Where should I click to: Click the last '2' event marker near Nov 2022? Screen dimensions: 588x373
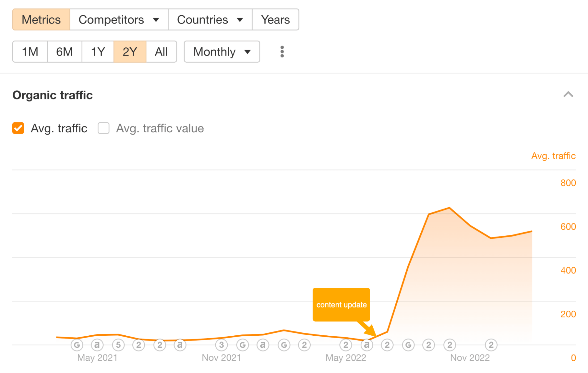(x=491, y=345)
